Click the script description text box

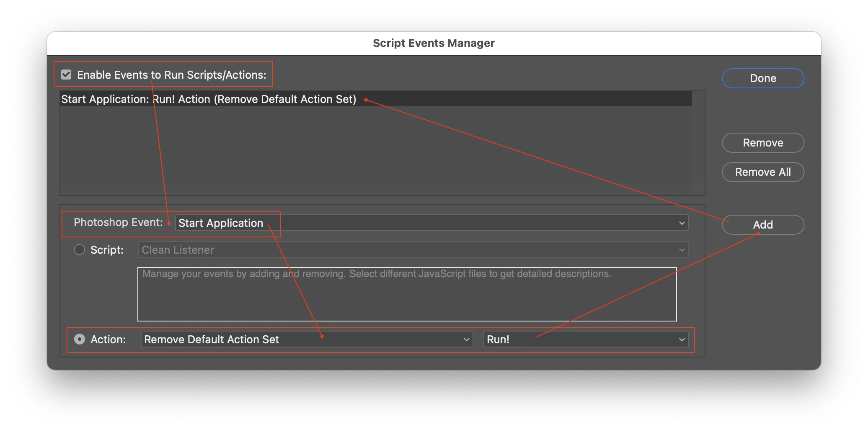407,294
